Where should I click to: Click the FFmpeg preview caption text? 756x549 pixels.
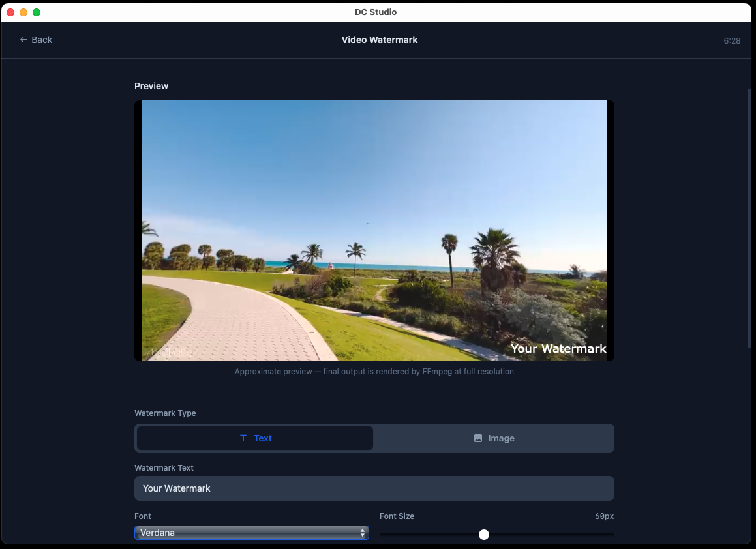click(x=374, y=371)
